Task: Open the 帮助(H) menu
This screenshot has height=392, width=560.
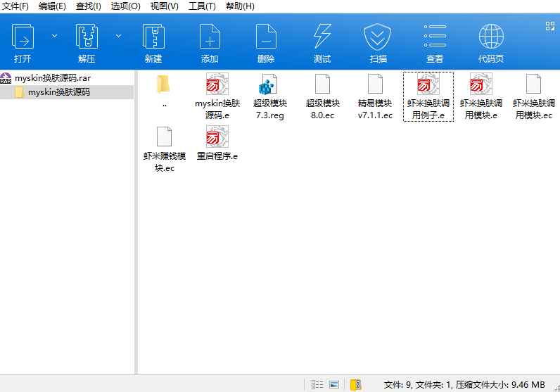Action: [240, 6]
